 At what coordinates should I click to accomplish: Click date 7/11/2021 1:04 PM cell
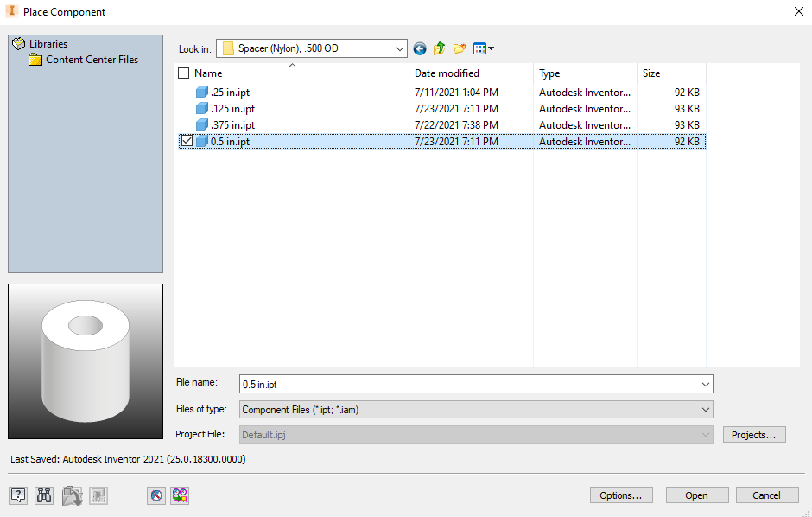coord(456,93)
